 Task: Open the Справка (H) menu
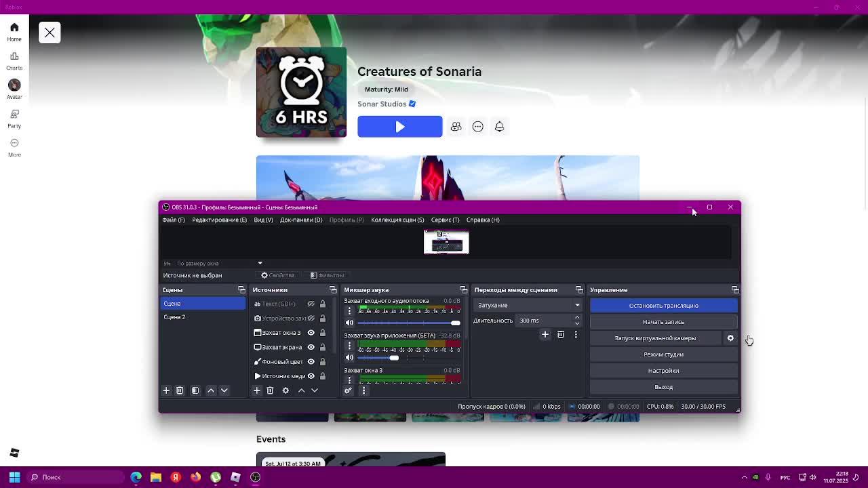pyautogui.click(x=483, y=220)
